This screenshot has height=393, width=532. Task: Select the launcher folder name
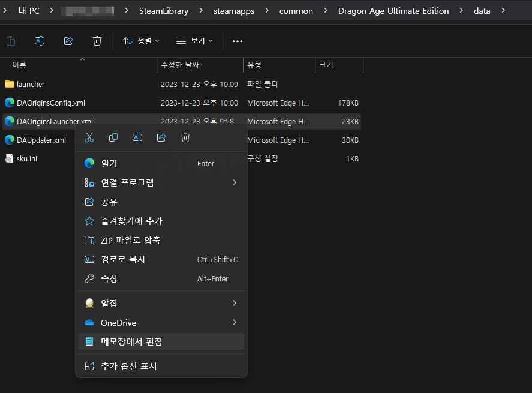(31, 84)
